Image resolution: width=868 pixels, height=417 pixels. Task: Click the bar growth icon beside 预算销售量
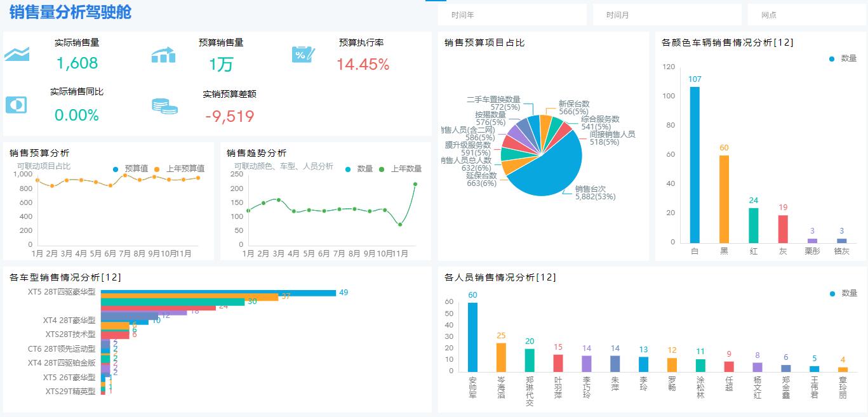click(x=163, y=55)
